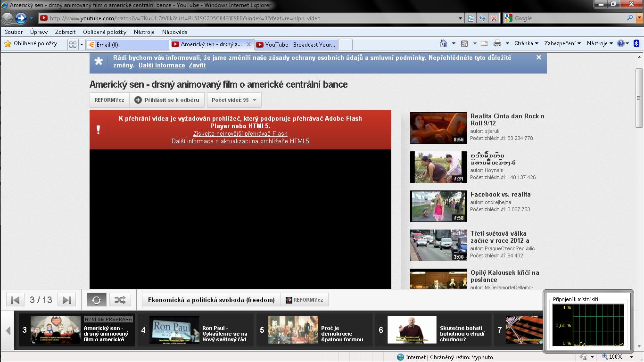Select playlist item 5 Proč je demokracie
This screenshot has height=362, width=644.
314,330
